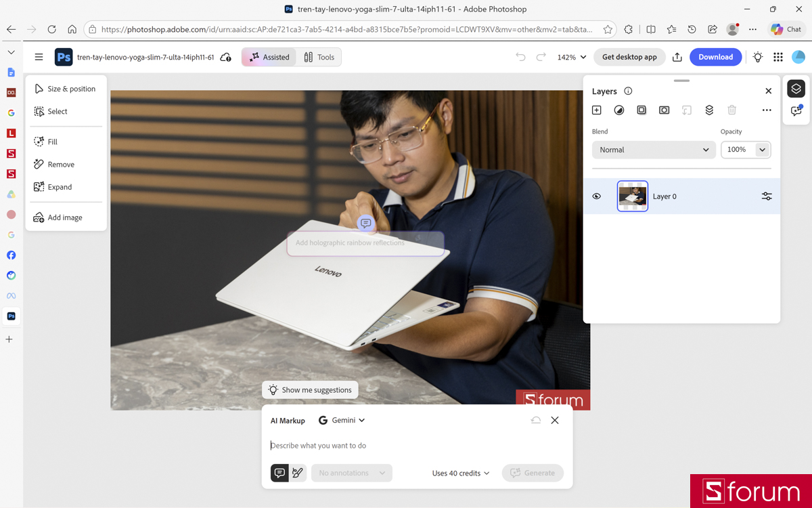Click the comment bubble marker on canvas
Screen dimensions: 812x508
point(365,223)
